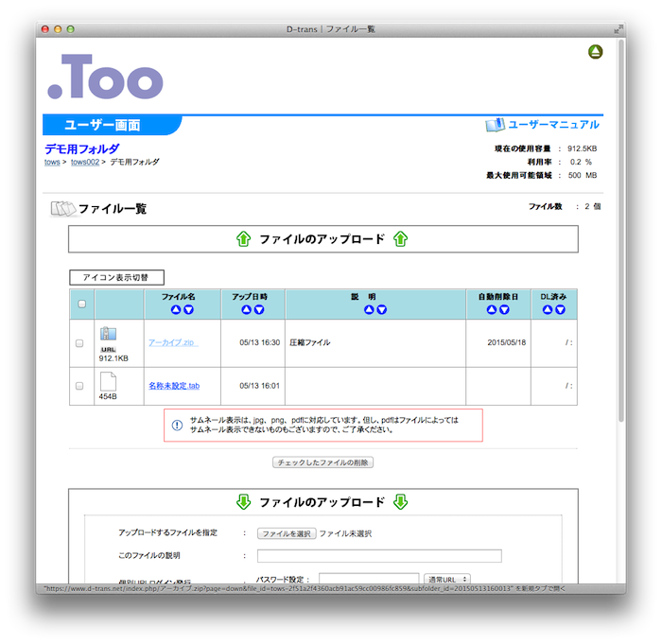The height and width of the screenshot is (644, 662).
Task: Click the このファイルの説明 text field
Action: point(379,555)
